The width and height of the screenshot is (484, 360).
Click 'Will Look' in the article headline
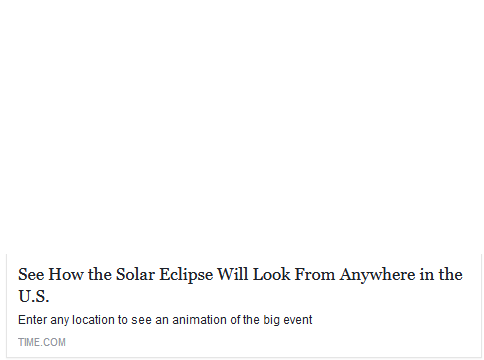coord(254,275)
